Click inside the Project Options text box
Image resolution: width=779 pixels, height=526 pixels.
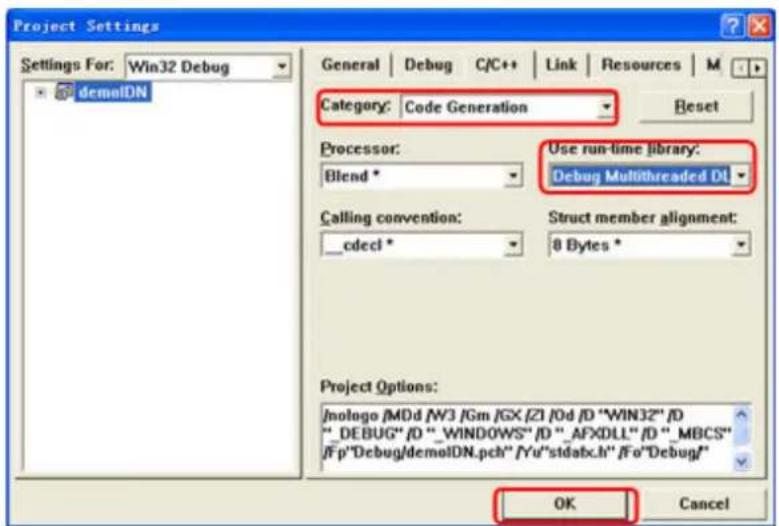click(x=527, y=436)
